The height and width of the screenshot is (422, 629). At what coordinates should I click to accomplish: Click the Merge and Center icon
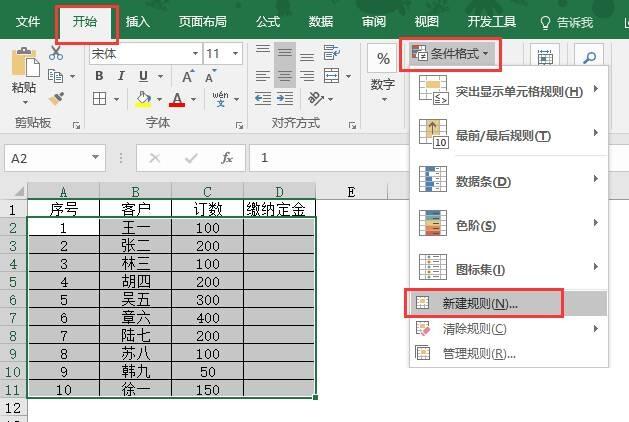point(331,75)
